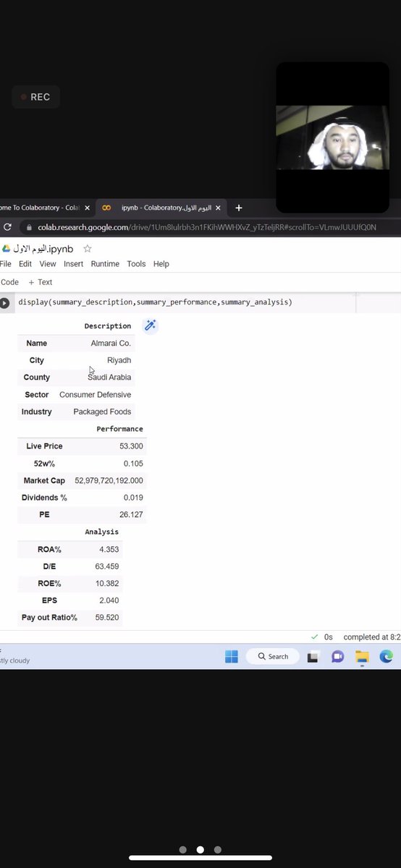Add a new Code cell
401x868 pixels.
(9, 282)
